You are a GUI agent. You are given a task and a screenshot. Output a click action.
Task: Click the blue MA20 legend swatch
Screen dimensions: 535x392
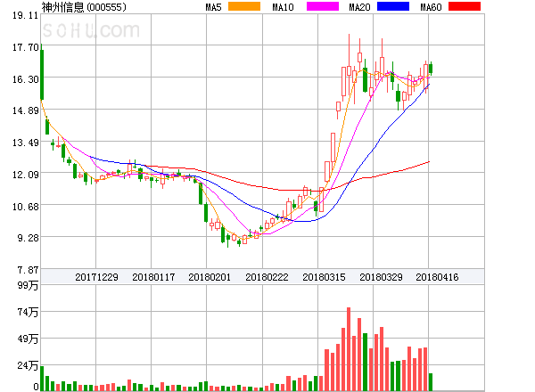tap(393, 6)
